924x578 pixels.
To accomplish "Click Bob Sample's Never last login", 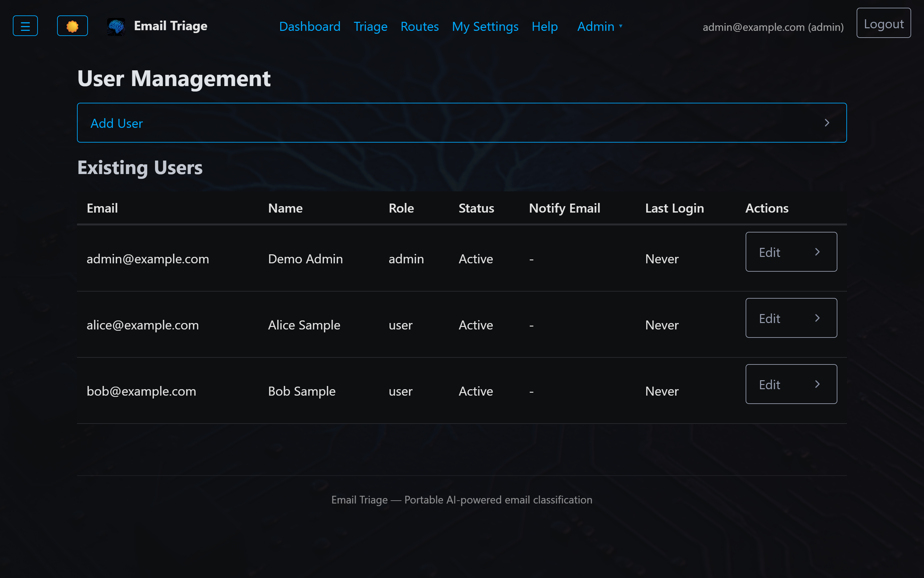I will click(662, 391).
